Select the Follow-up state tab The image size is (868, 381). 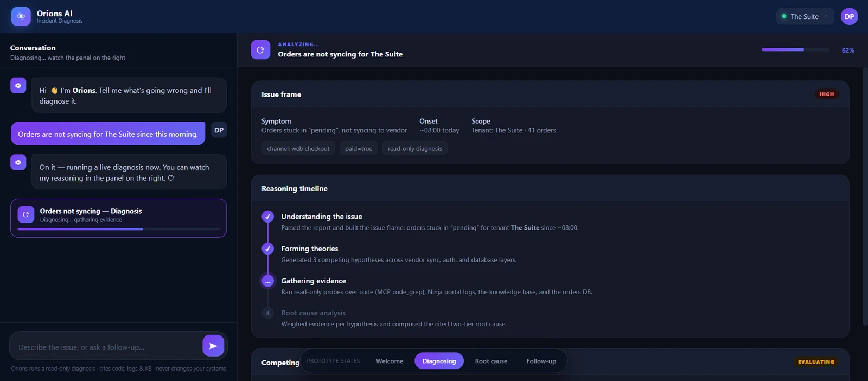[541, 361]
